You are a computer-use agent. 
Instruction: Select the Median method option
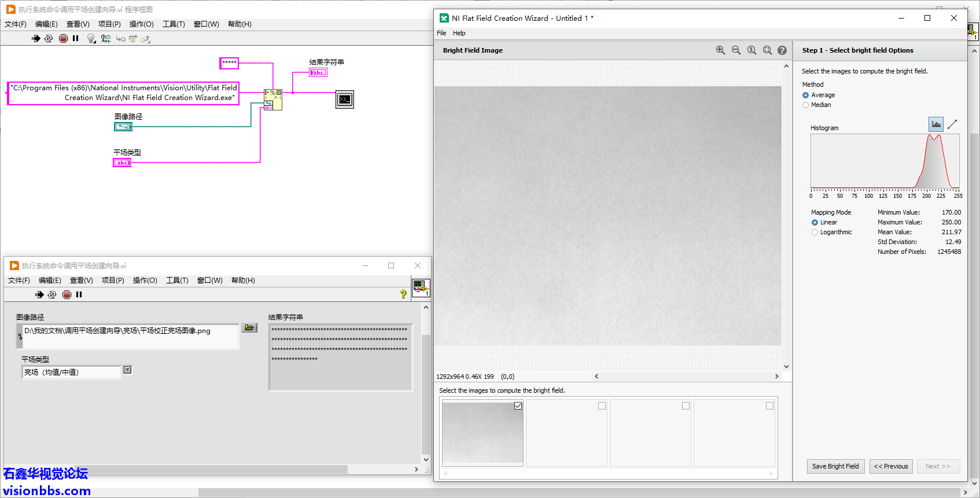point(805,105)
